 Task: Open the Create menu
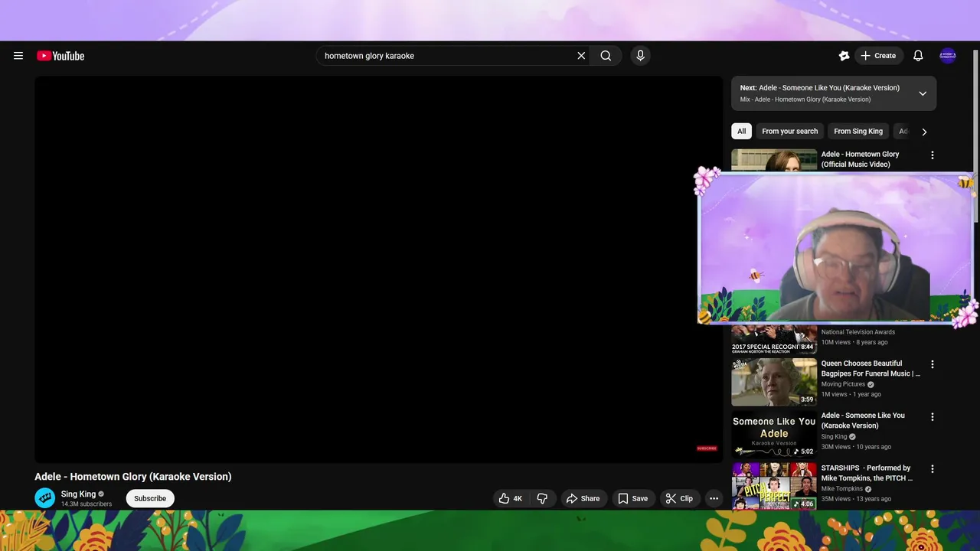(x=879, y=56)
